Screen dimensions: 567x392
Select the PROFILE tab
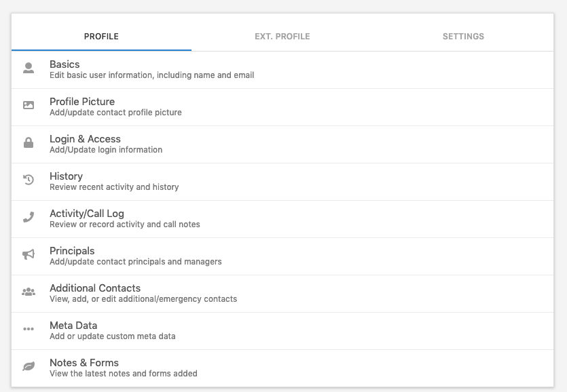pos(100,37)
